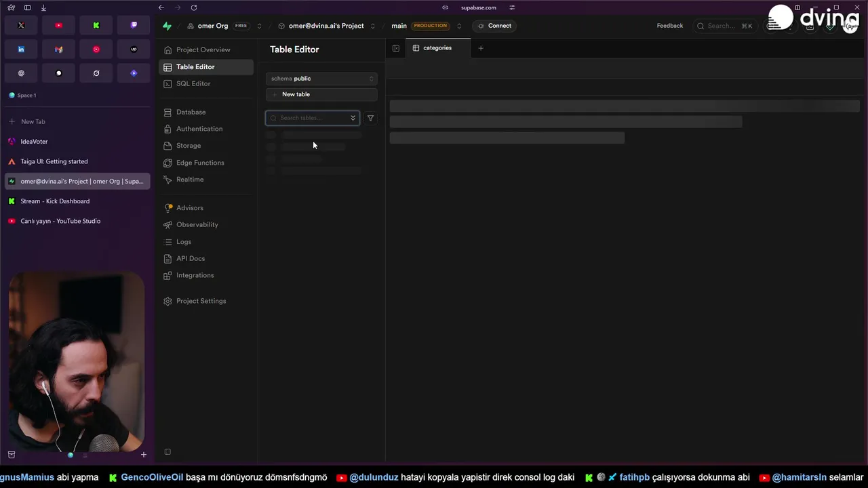The height and width of the screenshot is (488, 868).
Task: Collapse the Table Editor side panel icon
Action: pyautogui.click(x=396, y=48)
